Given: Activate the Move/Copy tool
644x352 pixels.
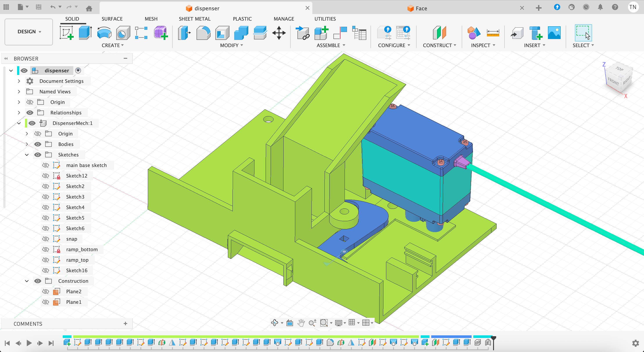Looking at the screenshot, I should coord(279,33).
